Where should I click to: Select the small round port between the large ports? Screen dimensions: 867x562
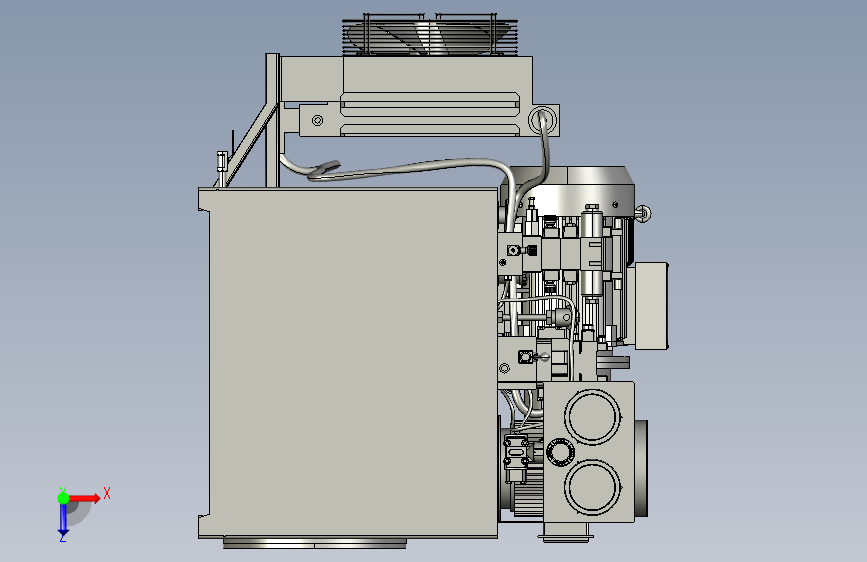coord(560,452)
